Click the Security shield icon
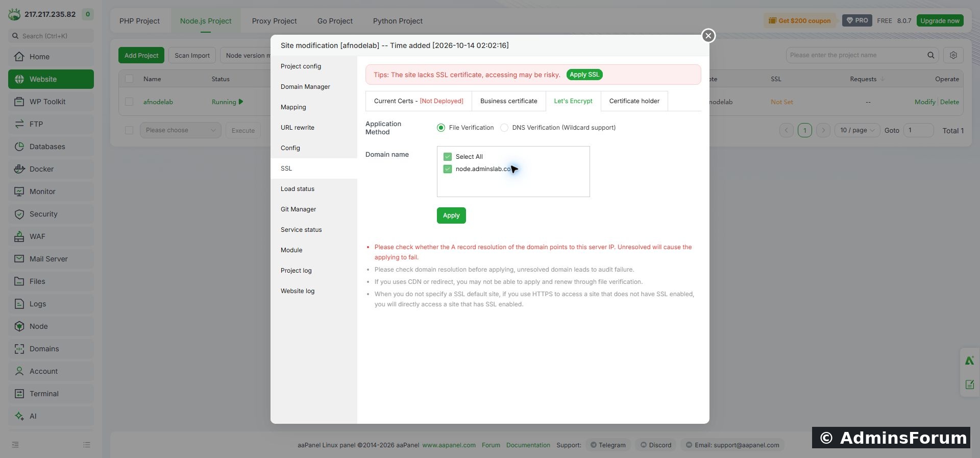This screenshot has height=458, width=980. (19, 214)
